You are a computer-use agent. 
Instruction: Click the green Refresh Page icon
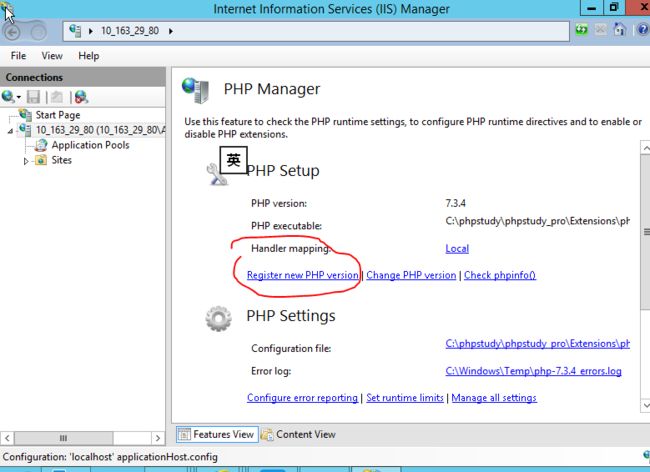582,29
